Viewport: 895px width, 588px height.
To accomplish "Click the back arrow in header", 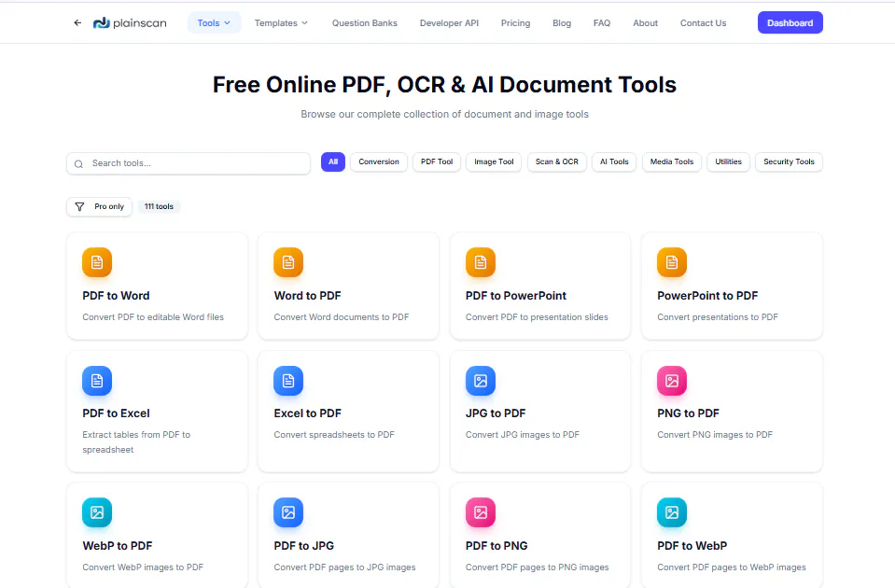I will coord(77,22).
